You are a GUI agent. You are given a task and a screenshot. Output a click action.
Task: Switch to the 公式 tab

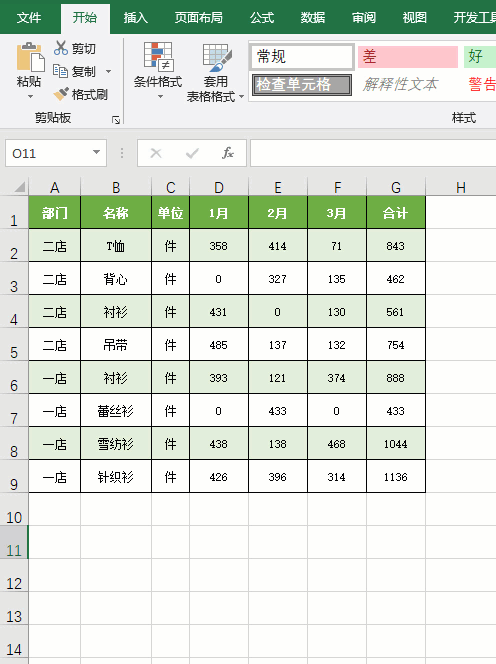coord(262,17)
